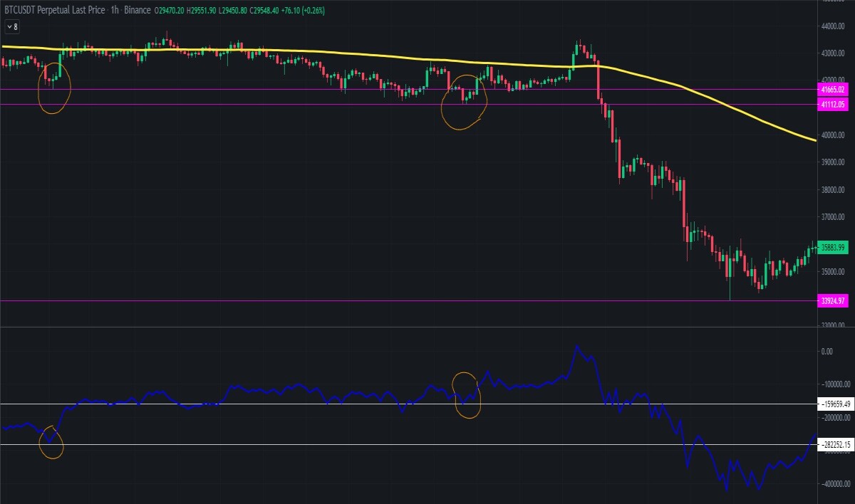Click the 35883.99 current price label
Image resolution: width=855 pixels, height=504 pixels.
point(833,248)
